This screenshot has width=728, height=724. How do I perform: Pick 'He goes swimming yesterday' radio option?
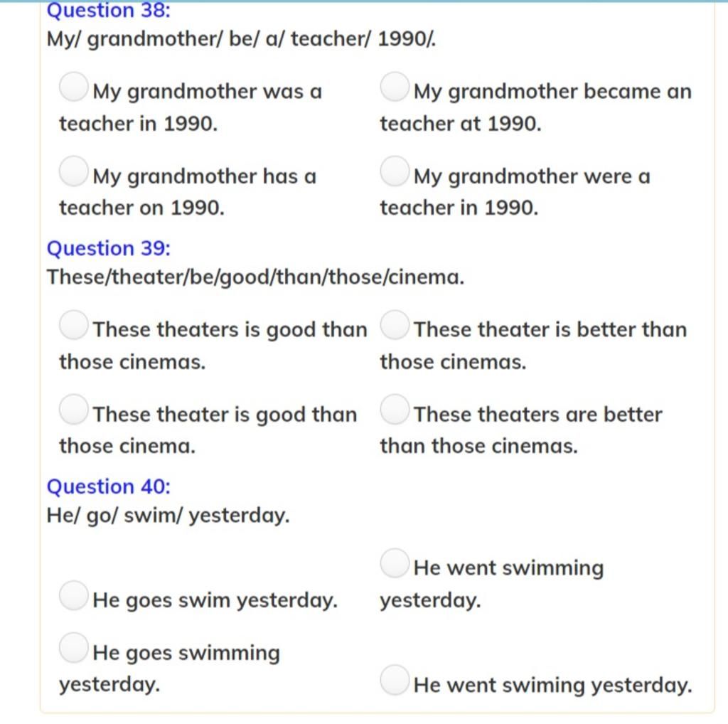point(73,648)
